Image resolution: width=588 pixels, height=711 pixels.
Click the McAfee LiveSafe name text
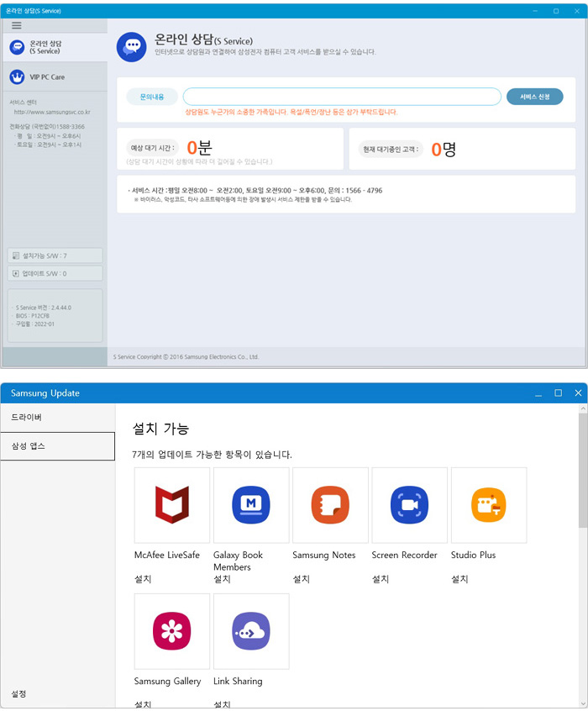[167, 555]
